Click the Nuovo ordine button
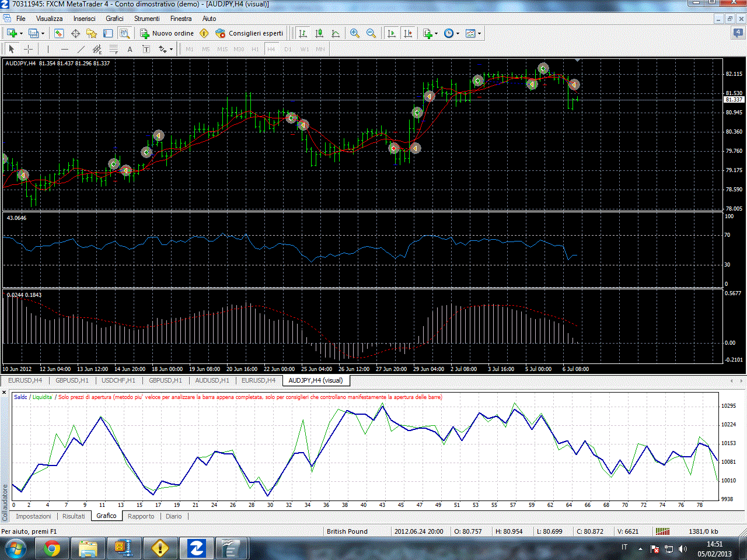This screenshot has width=747, height=560. (x=167, y=33)
